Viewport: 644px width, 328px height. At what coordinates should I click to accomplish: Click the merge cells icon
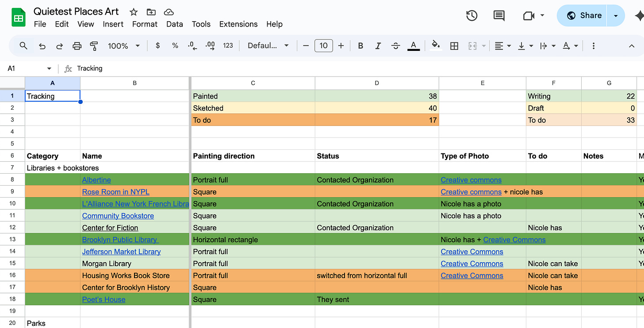point(472,46)
